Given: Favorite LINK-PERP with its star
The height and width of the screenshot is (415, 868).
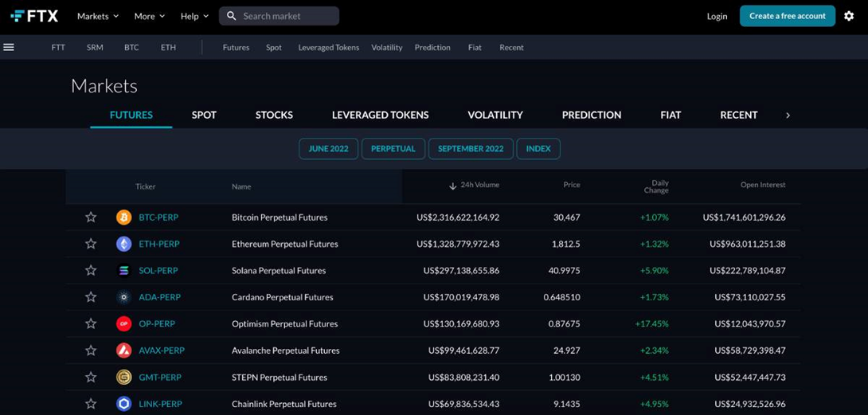Looking at the screenshot, I should click(x=91, y=404).
